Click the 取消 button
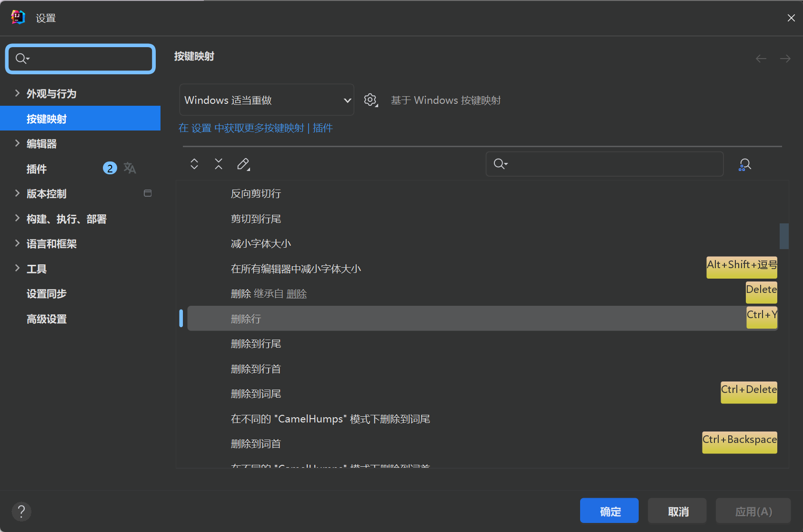 [677, 511]
